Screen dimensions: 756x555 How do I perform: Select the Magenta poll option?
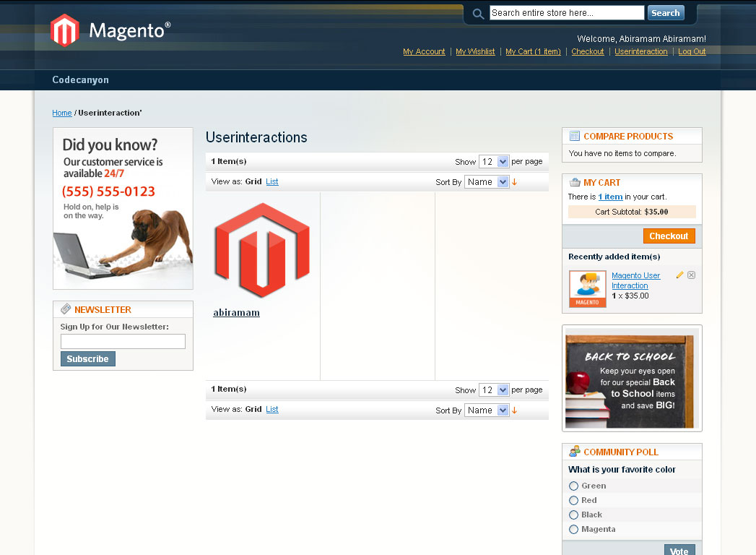coord(573,530)
